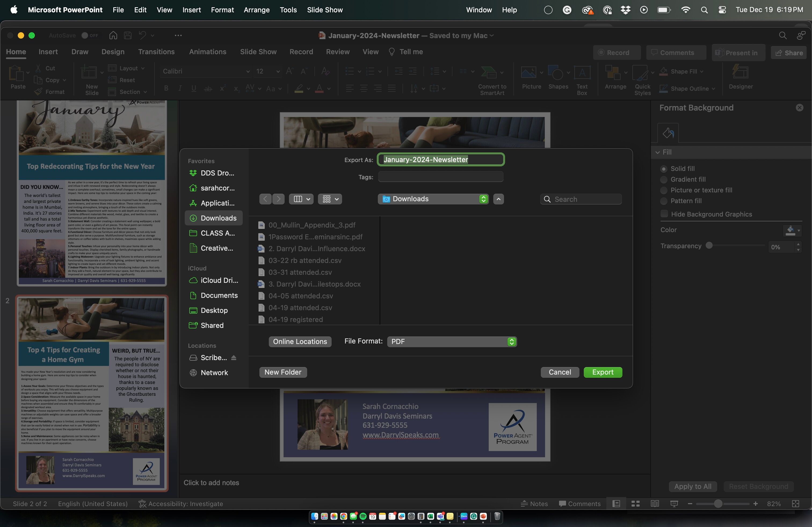Select Picture or texture fill option

click(664, 190)
